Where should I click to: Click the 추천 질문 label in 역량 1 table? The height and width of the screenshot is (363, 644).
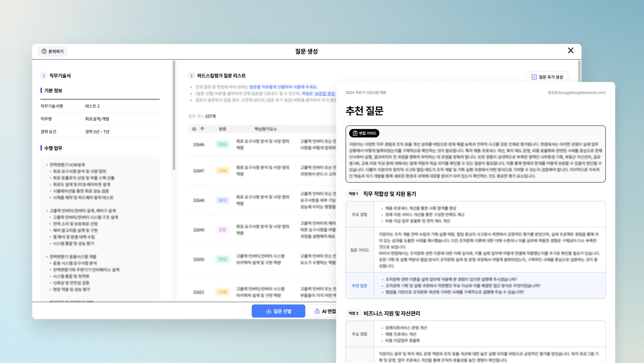coord(359,286)
